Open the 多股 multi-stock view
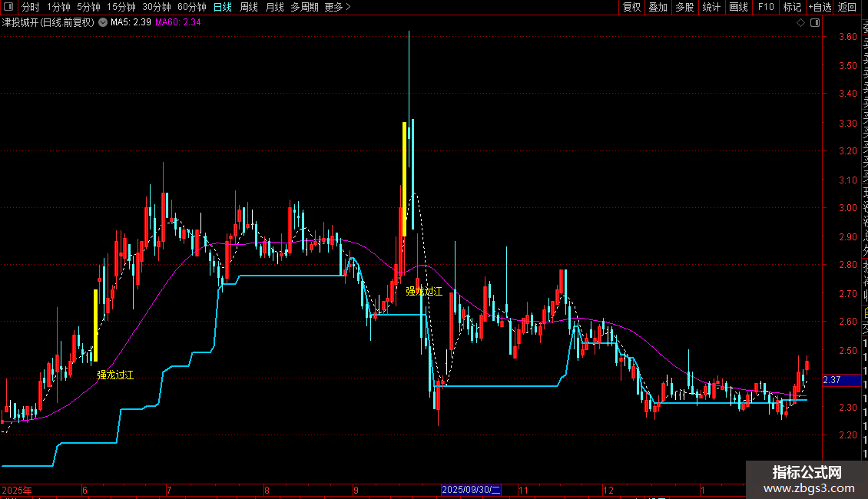This screenshot has width=868, height=499. (684, 7)
